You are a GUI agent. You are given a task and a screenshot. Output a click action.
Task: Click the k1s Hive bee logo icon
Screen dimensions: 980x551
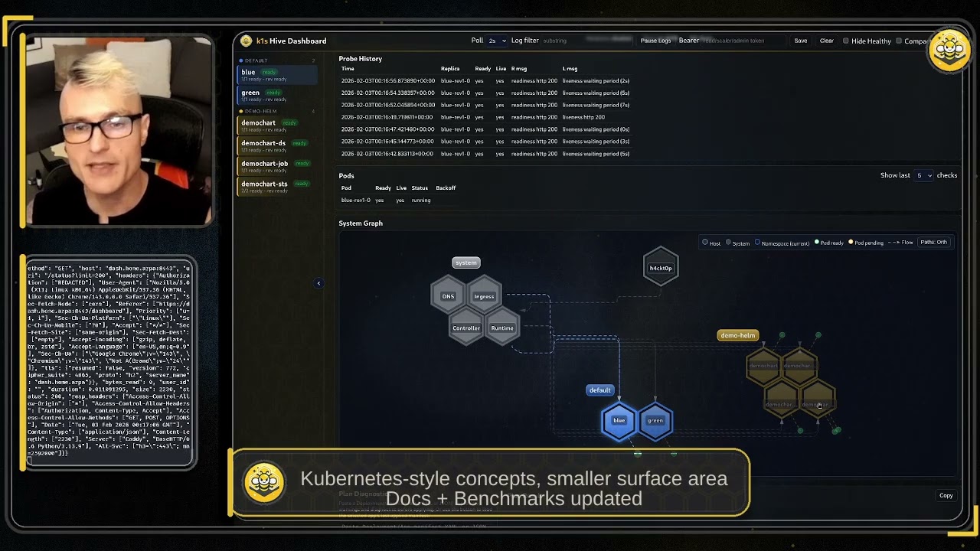(246, 41)
